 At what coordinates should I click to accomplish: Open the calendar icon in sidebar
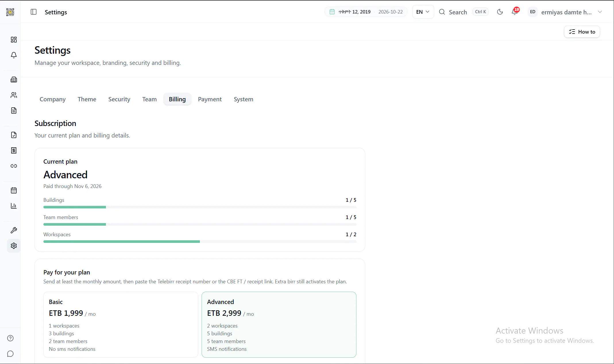tap(13, 190)
